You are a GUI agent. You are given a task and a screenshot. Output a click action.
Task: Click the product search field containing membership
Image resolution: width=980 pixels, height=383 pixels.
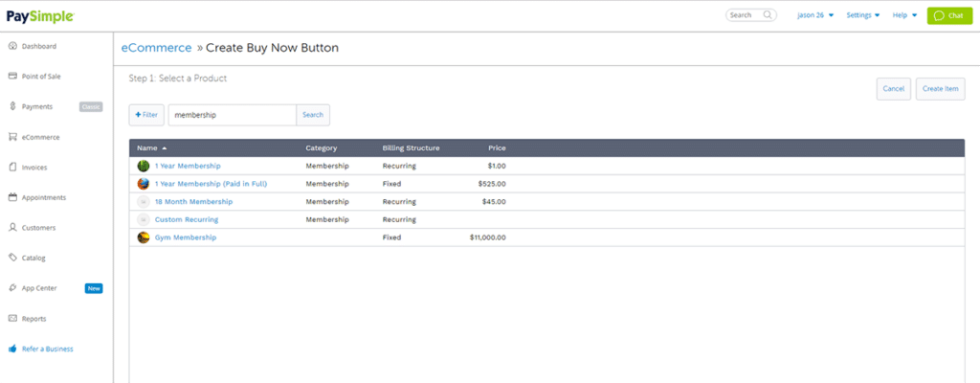(232, 115)
